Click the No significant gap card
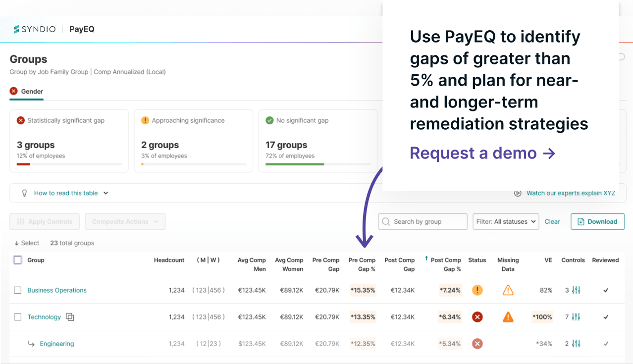633x364 pixels. (318, 141)
